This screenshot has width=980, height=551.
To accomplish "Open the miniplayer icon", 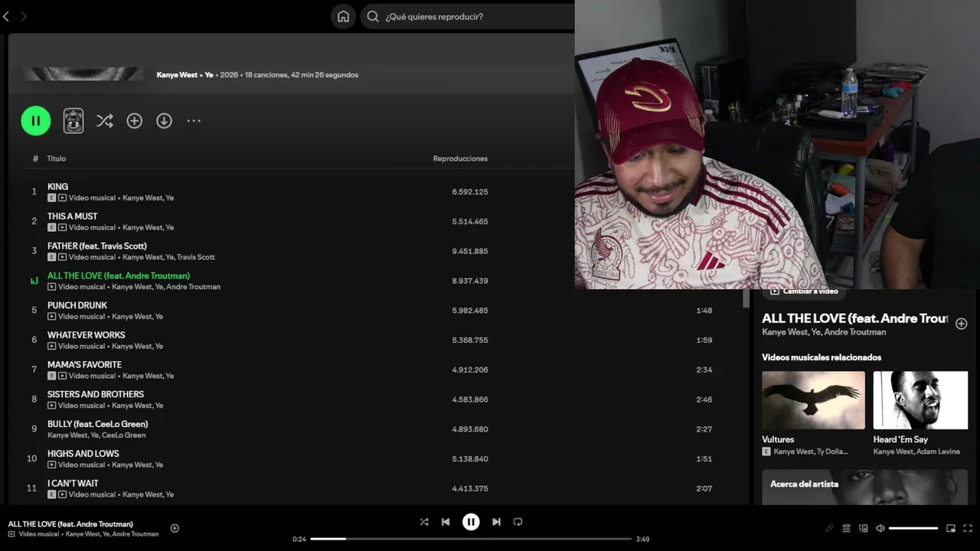I will pos(951,528).
